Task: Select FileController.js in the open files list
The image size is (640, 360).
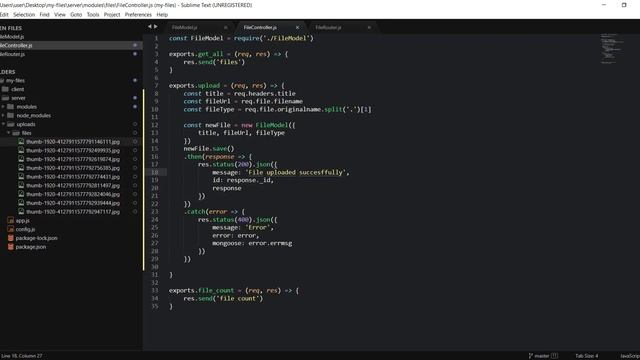Action: pos(71,45)
